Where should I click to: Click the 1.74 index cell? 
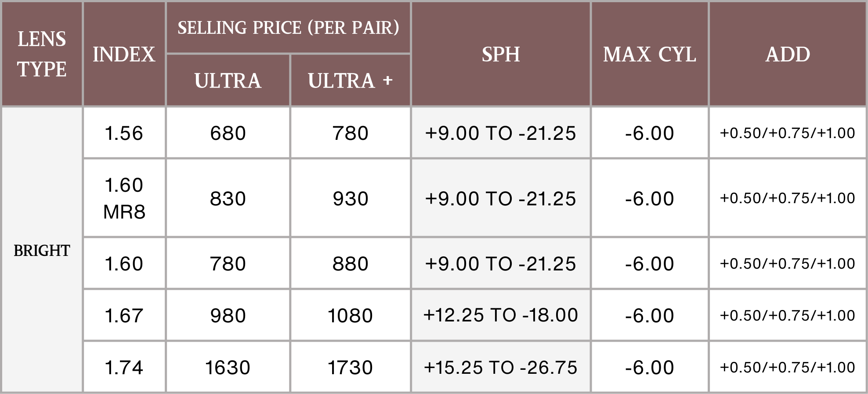coord(124,367)
